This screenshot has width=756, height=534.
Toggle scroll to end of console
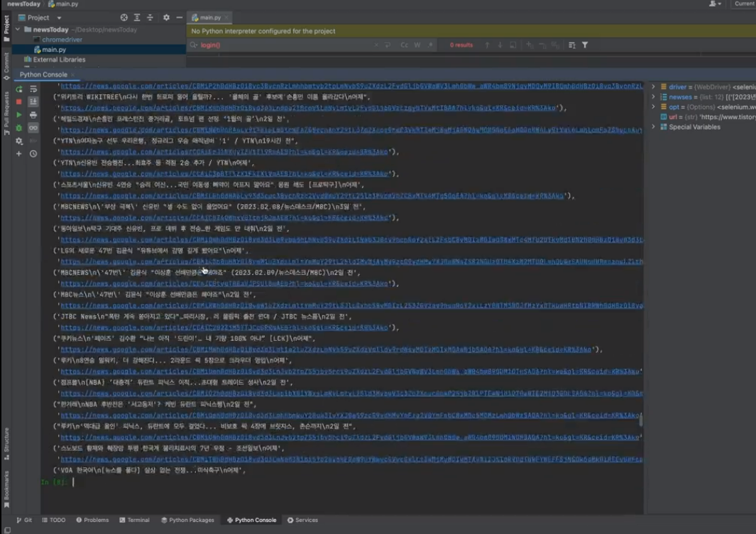pos(33,102)
